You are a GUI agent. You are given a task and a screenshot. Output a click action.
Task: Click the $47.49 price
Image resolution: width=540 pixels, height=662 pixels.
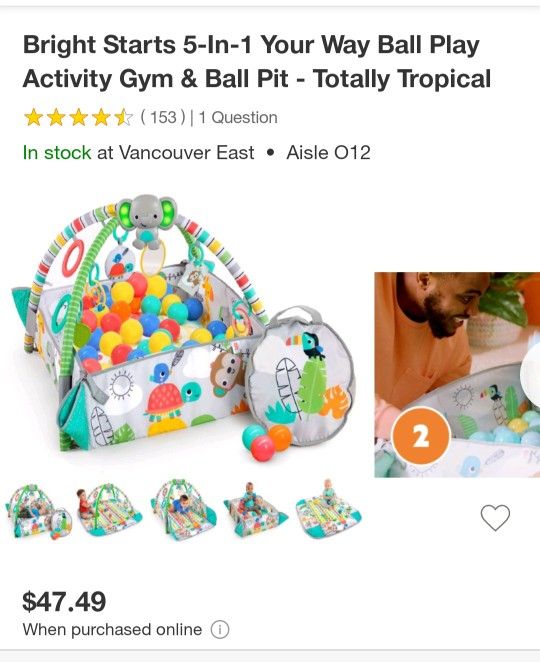coord(64,601)
